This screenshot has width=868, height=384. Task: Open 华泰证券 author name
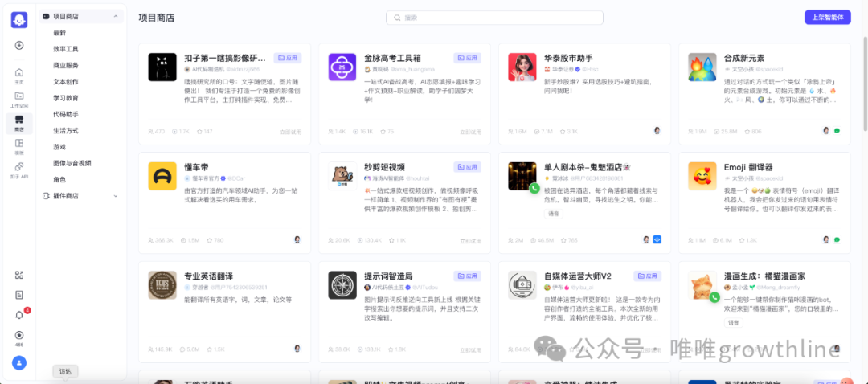pyautogui.click(x=562, y=70)
